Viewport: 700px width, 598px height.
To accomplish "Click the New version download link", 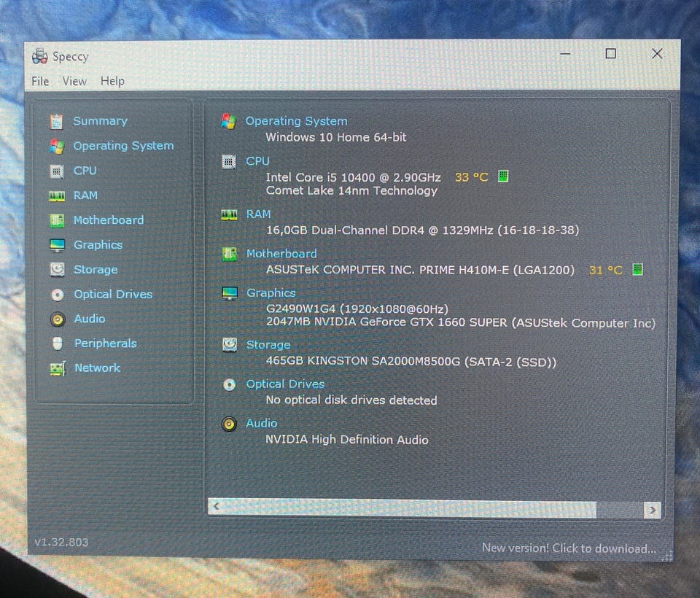I will coord(569,548).
